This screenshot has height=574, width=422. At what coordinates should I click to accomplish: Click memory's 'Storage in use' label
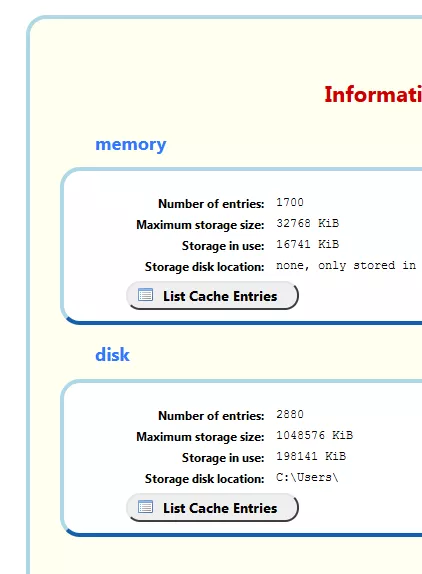[223, 246]
